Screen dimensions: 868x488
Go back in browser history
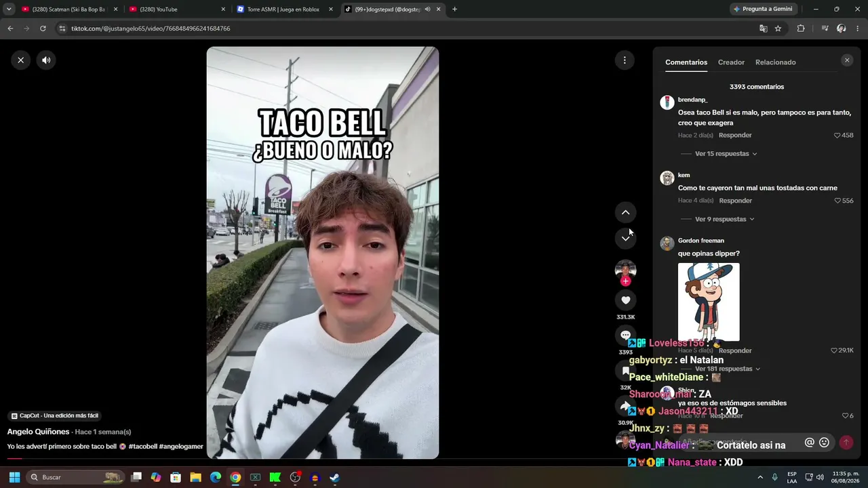coord(10,28)
